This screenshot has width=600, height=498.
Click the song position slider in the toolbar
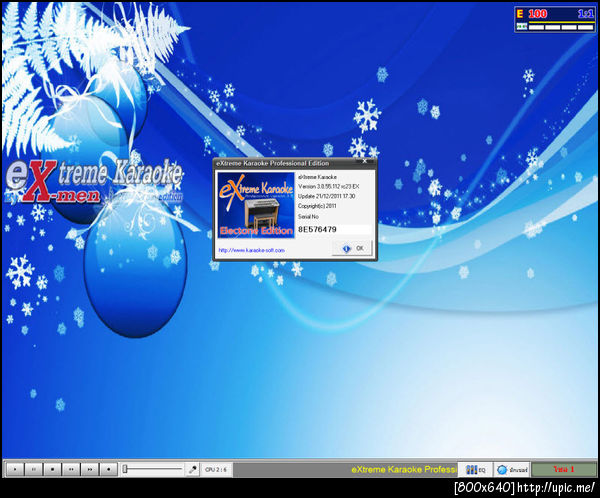[x=152, y=469]
